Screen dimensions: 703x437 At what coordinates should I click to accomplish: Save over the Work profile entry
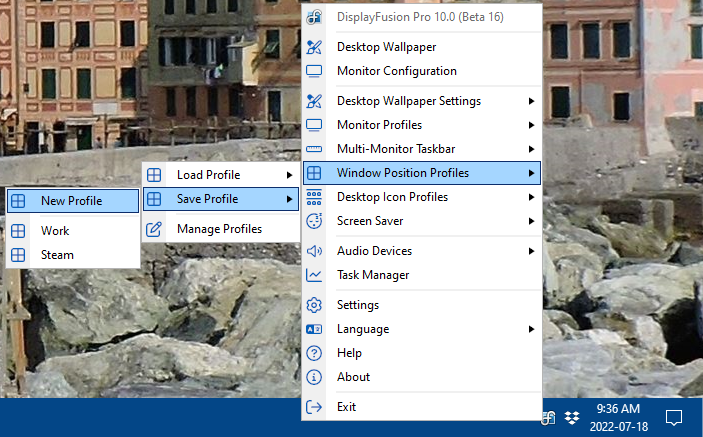73,231
